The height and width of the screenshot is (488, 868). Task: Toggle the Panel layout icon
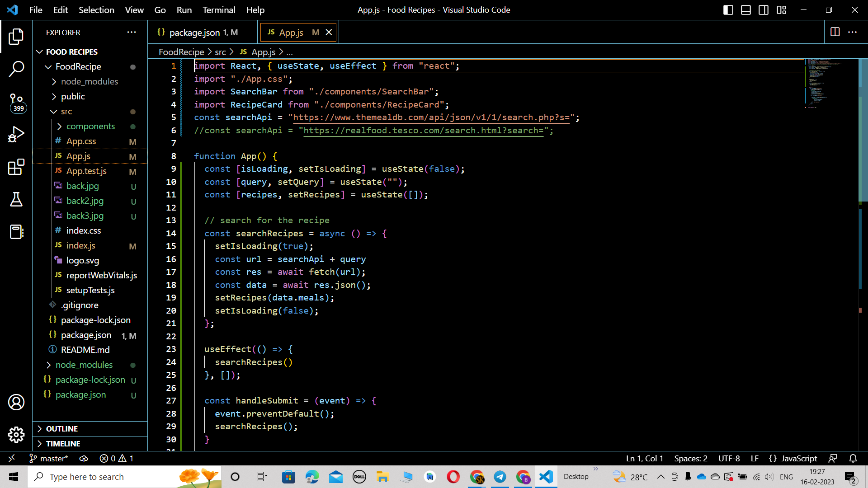pos(746,10)
